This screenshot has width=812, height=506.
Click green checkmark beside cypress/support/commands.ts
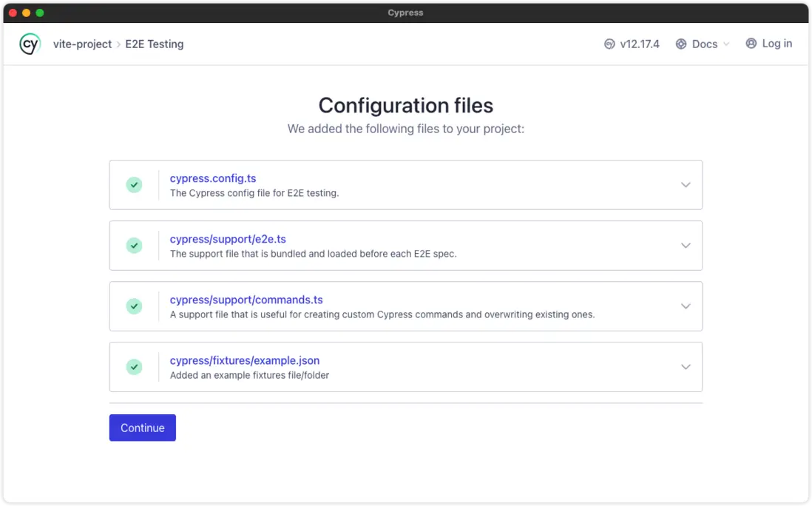[x=134, y=306]
